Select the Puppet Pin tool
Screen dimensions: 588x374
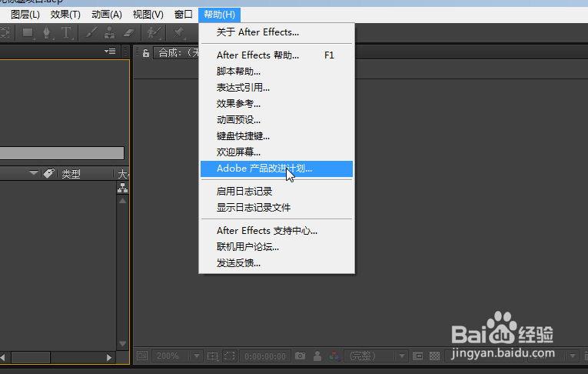pyautogui.click(x=178, y=33)
